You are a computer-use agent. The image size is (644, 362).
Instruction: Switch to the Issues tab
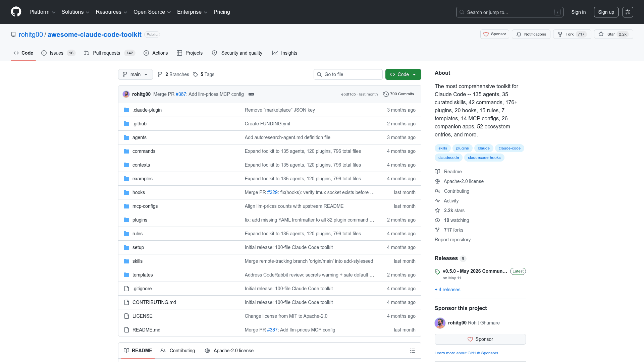[58, 53]
